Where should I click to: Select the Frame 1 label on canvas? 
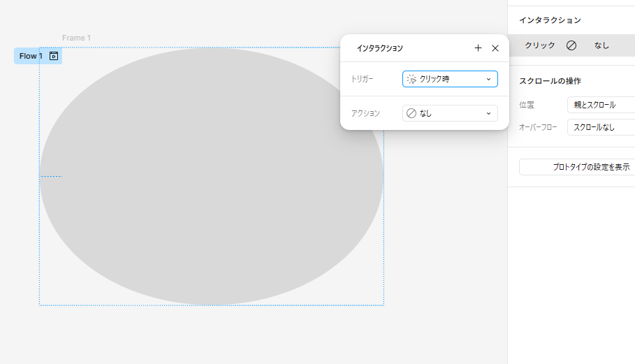point(76,38)
